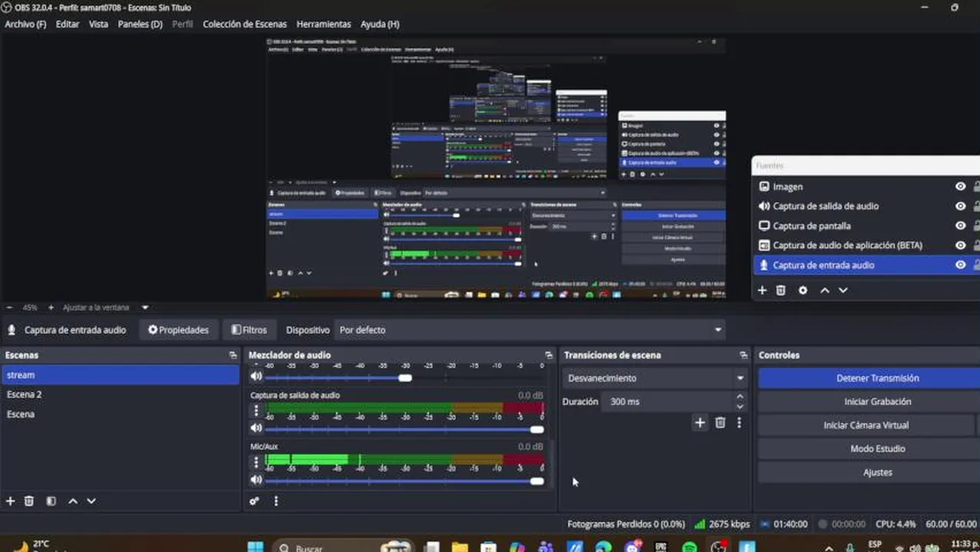The image size is (980, 552).
Task: Hide the Imagen source
Action: pyautogui.click(x=960, y=186)
